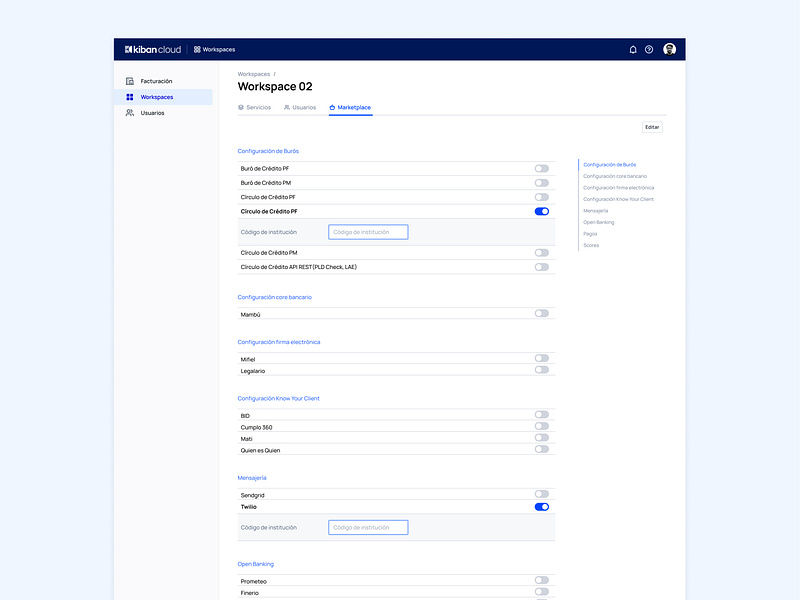Click the Mambú row label
Screen dimensions: 800x600
click(251, 315)
